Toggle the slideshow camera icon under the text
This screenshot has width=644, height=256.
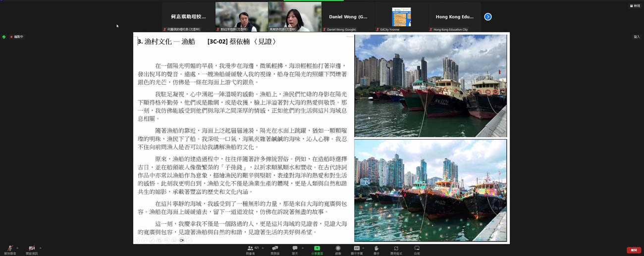click(182, 240)
